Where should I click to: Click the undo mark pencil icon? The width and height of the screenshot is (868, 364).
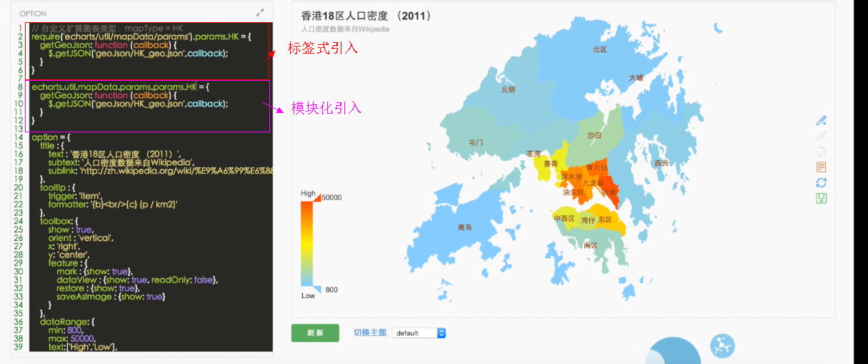(x=822, y=136)
